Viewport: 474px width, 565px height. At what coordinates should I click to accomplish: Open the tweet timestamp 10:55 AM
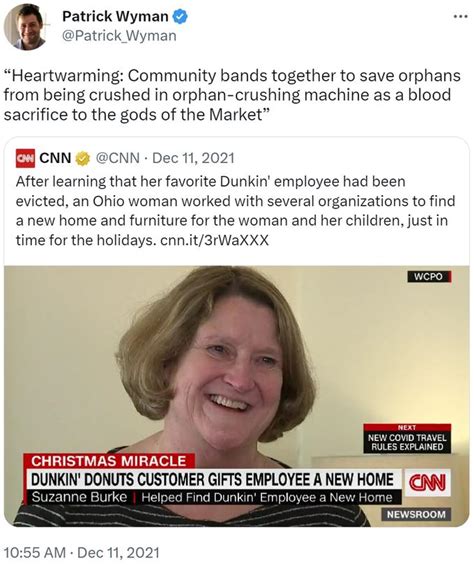click(35, 552)
